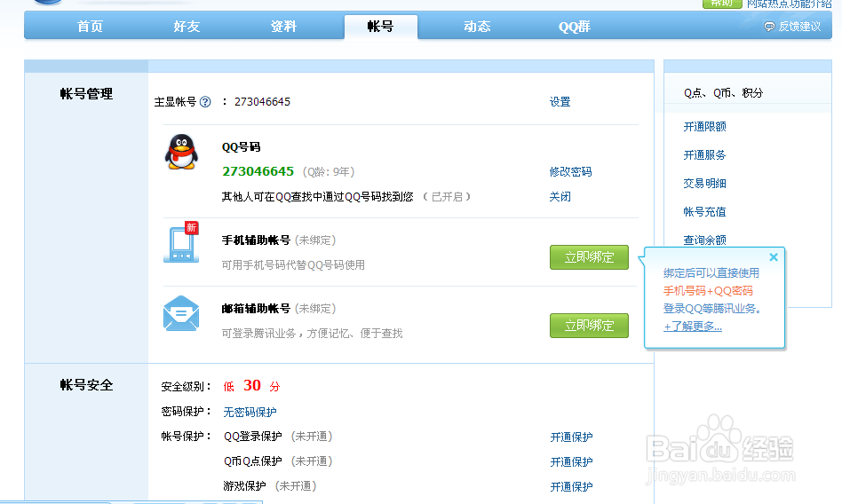Go to the 动态 tab
This screenshot has width=842, height=504.
point(477,27)
